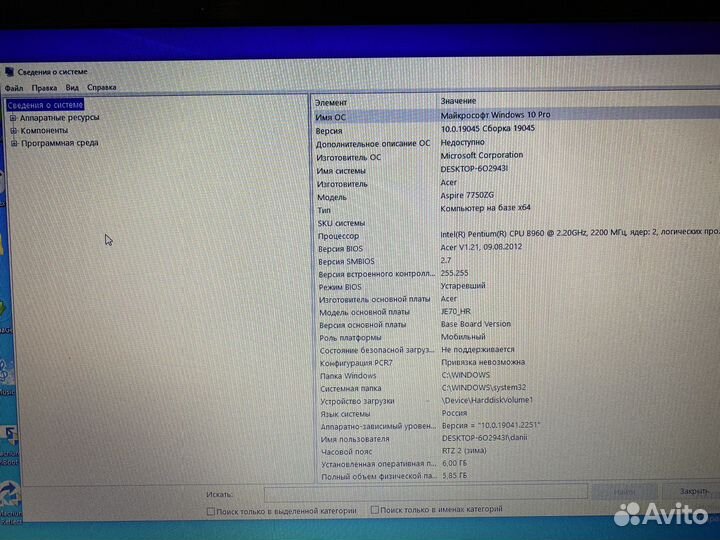Click the \Device\HarddiskVolume1 value
The height and width of the screenshot is (540, 720).
487,400
